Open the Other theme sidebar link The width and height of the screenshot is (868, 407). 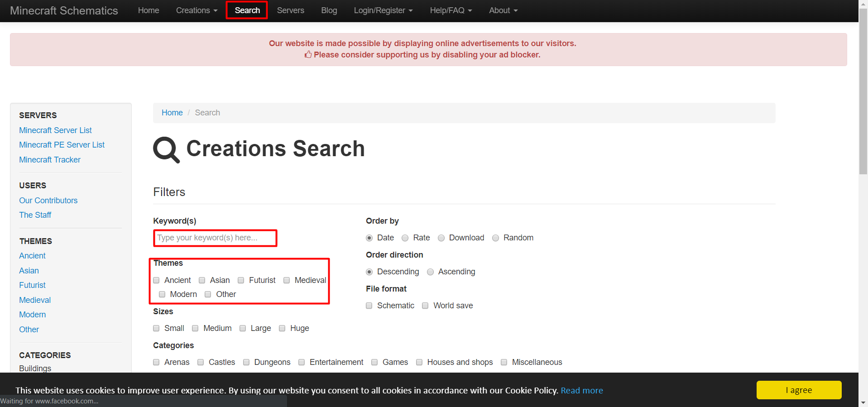[x=29, y=330]
